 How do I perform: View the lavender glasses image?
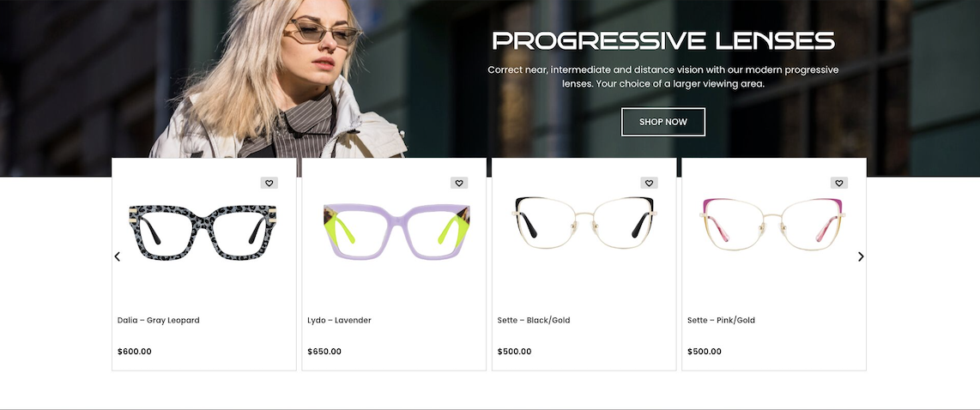[396, 232]
